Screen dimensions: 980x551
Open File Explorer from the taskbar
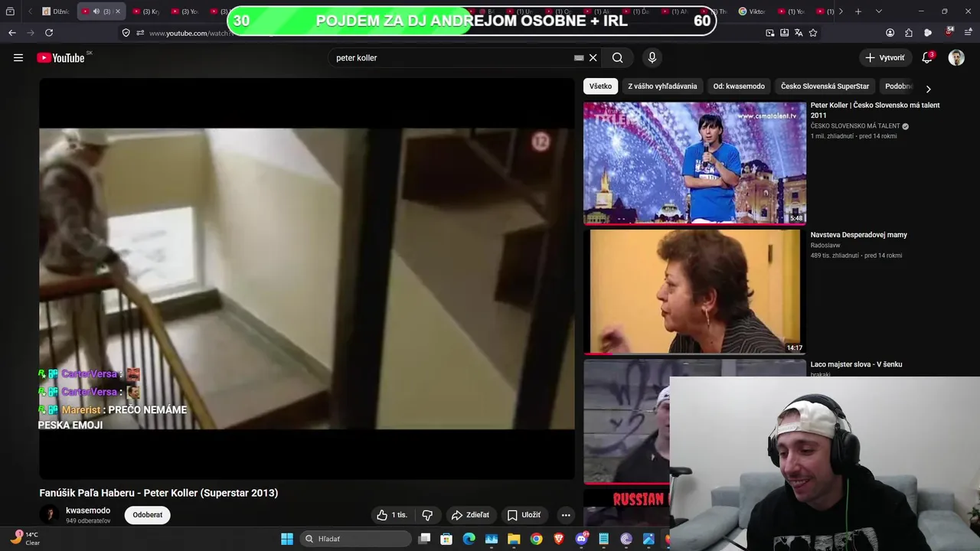coord(514,539)
